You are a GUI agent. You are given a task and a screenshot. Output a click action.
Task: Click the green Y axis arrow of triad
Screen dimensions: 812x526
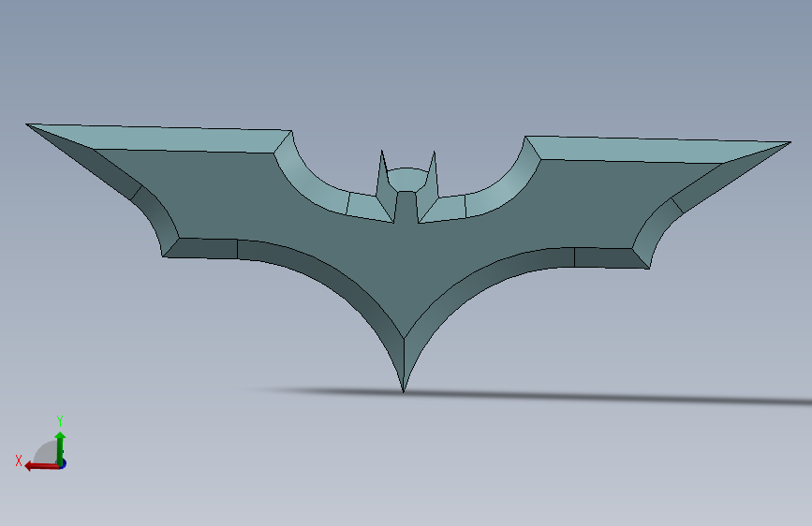point(60,447)
